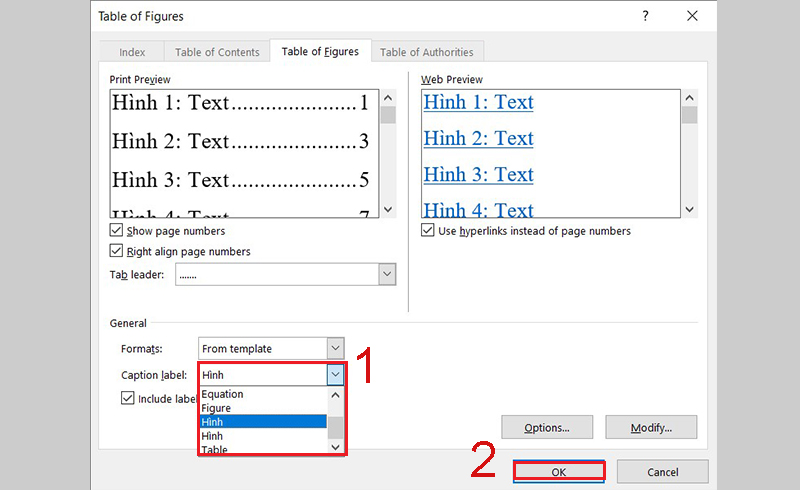Screen dimensions: 800x490
Task: Collapse the Caption label dropdown arrow
Action: (x=335, y=375)
